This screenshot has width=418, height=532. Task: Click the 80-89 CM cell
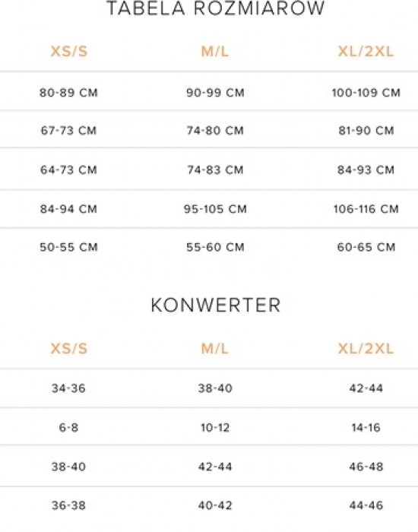[x=69, y=93]
